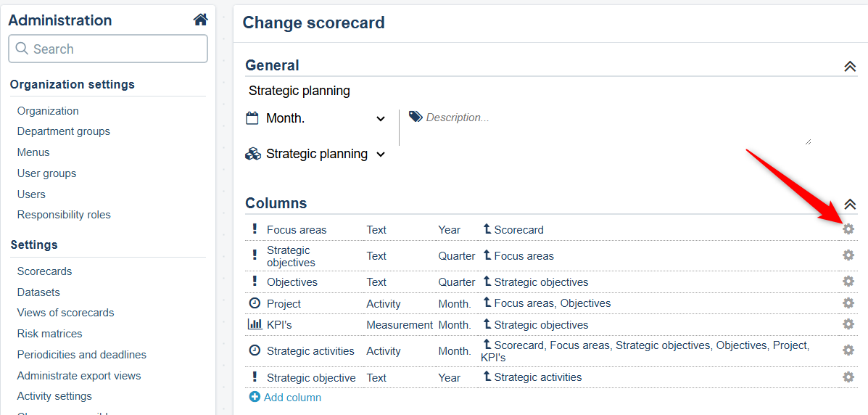Screen dimensions: 868x415
Task: Open settings gear for Focus areas column
Action: click(848, 229)
